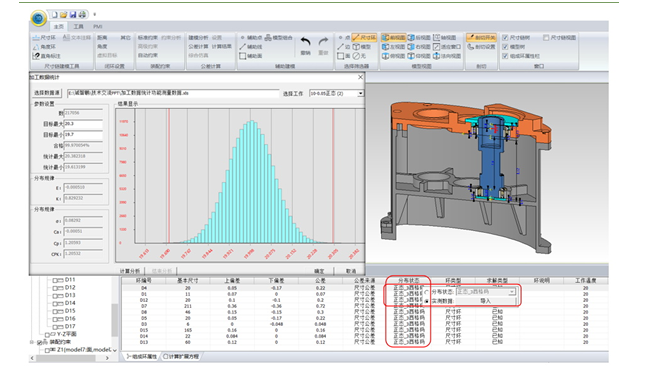Select the D11 tree item
The image size is (645, 370).
70,280
